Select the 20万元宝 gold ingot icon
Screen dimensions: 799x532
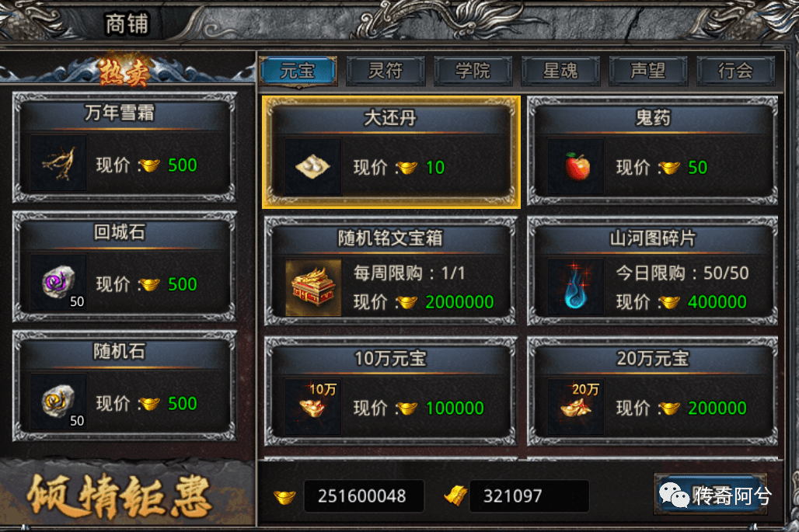[x=576, y=407]
